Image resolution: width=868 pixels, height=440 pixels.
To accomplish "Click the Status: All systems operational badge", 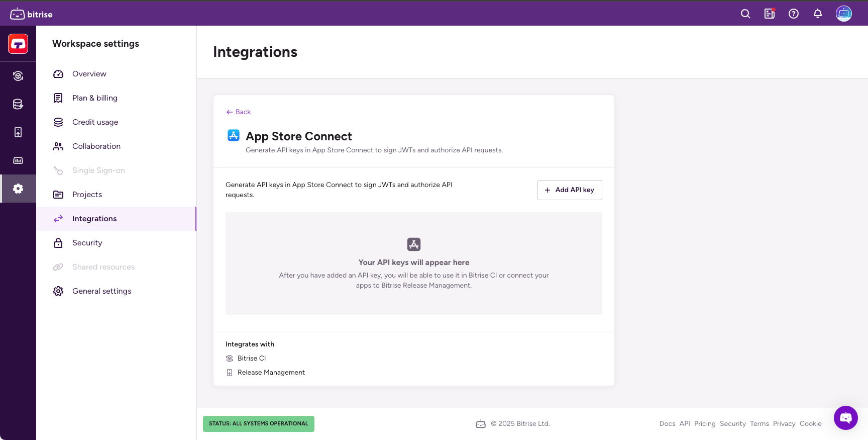I will pos(259,424).
